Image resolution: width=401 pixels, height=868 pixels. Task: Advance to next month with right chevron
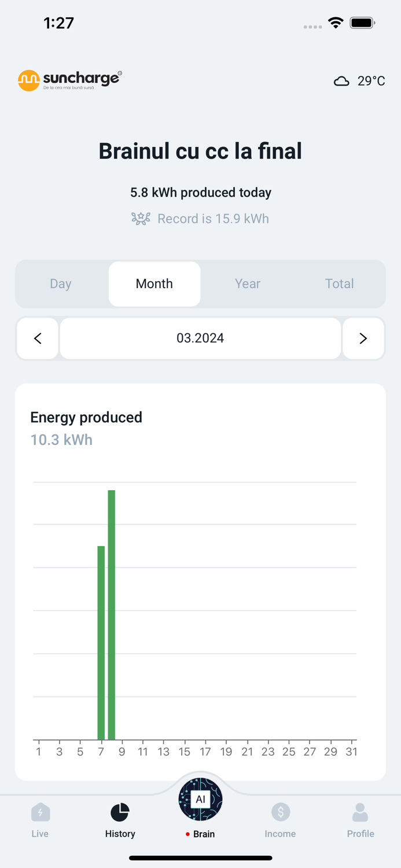click(x=363, y=339)
